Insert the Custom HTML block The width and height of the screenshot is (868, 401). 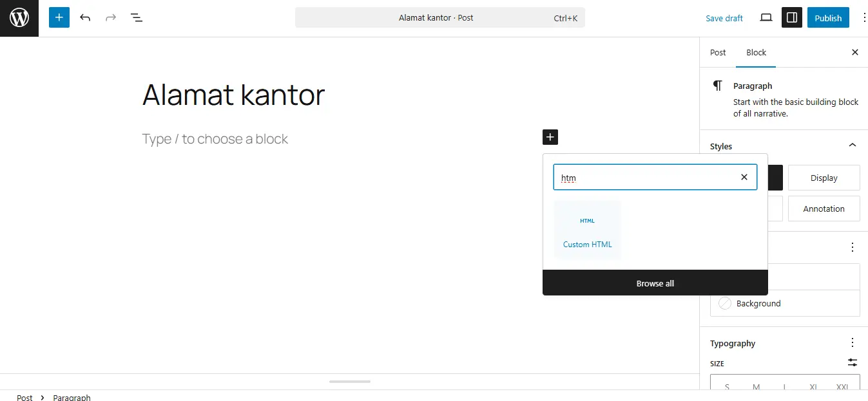[x=588, y=230]
